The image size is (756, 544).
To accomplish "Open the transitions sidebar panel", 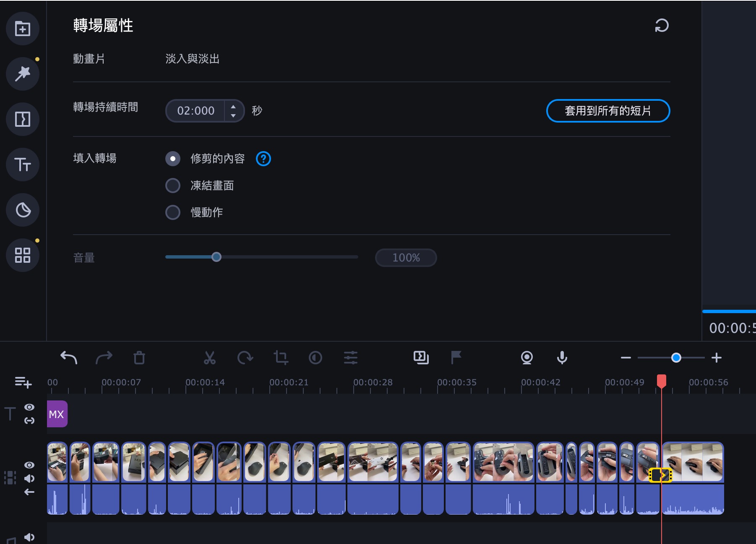I will click(23, 119).
